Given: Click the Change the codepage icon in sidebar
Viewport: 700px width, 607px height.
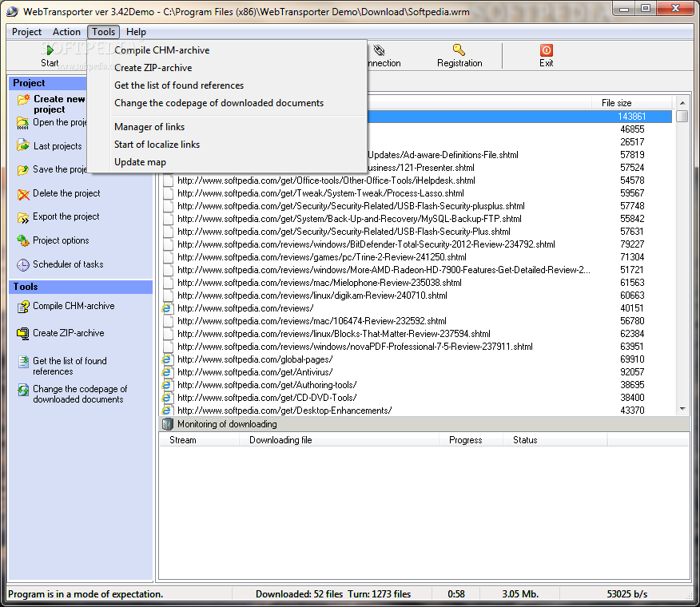Looking at the screenshot, I should coord(23,390).
